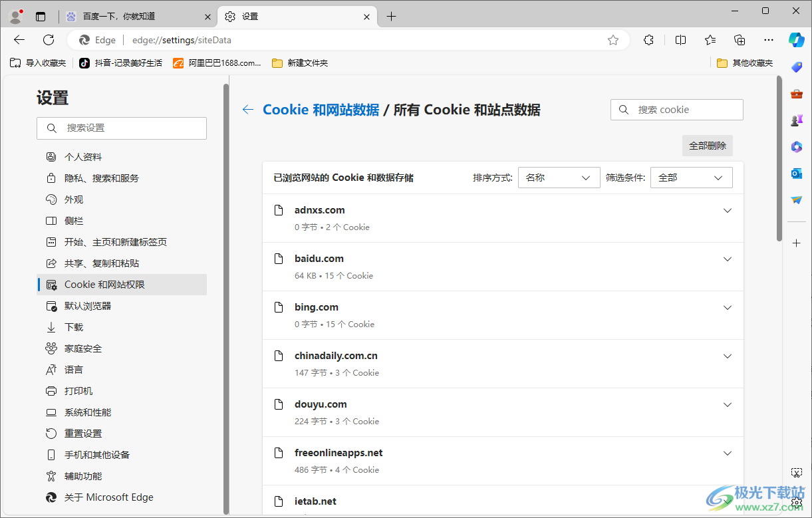Focus the 搜索 cookie field
The height and width of the screenshot is (518, 812).
tap(677, 110)
